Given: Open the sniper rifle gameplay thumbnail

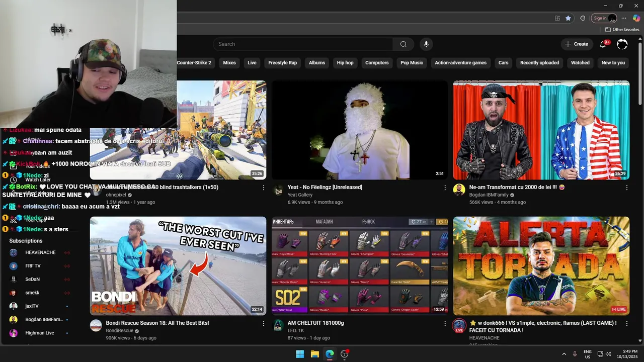Looking at the screenshot, I should (x=221, y=130).
